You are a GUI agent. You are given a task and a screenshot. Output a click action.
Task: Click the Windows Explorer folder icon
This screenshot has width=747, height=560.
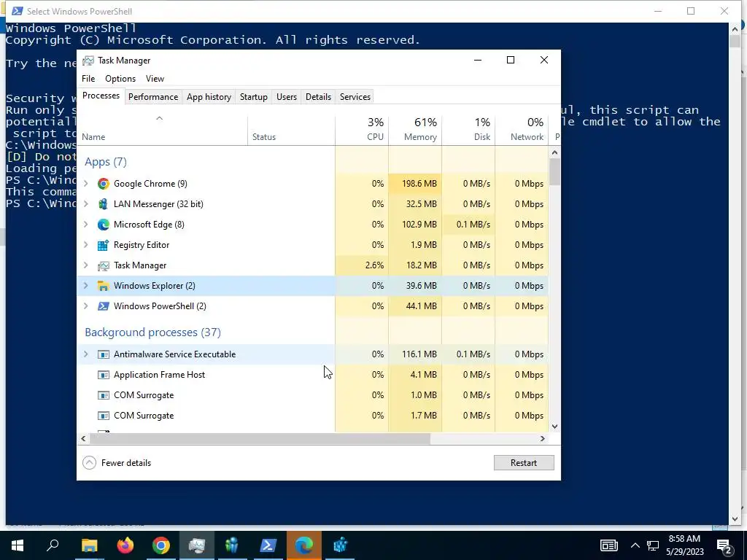[x=104, y=286]
